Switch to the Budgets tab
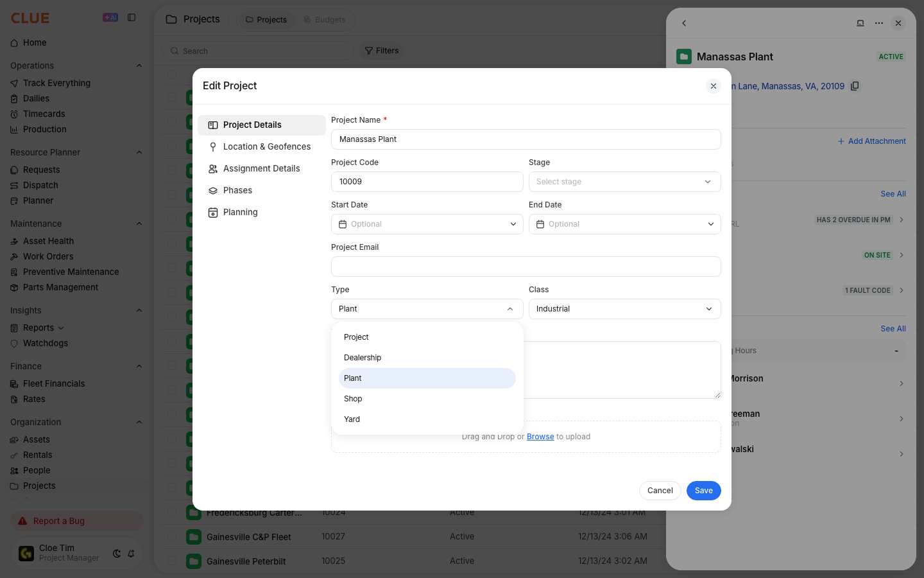 tap(325, 20)
